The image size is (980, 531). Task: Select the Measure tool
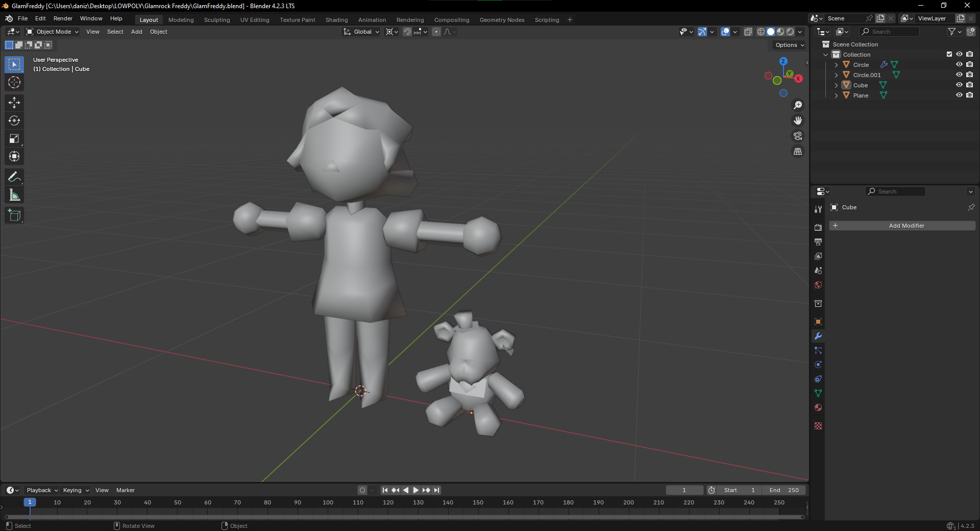tap(14, 195)
